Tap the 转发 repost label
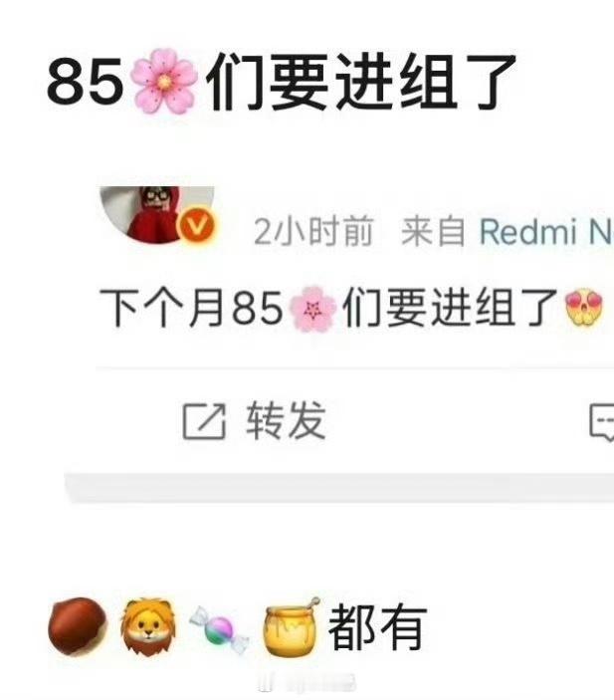This screenshot has width=614, height=700. (x=286, y=420)
